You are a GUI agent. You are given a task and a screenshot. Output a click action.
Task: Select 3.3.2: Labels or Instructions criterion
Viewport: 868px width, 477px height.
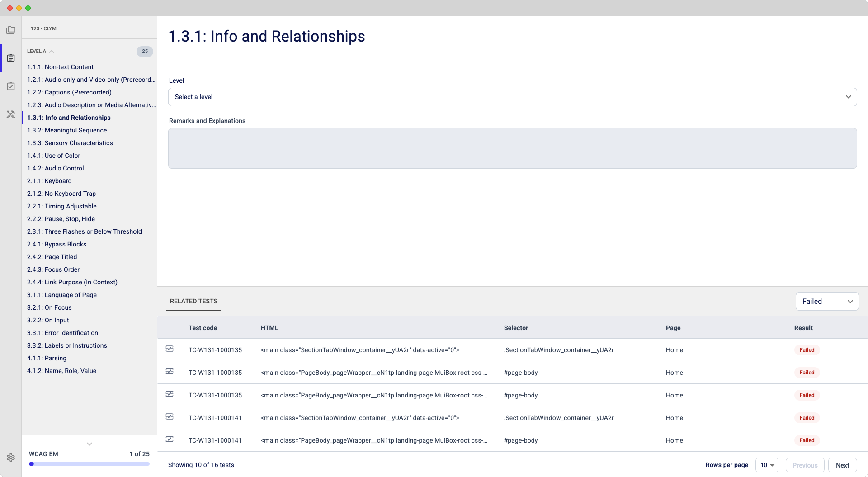pos(67,345)
